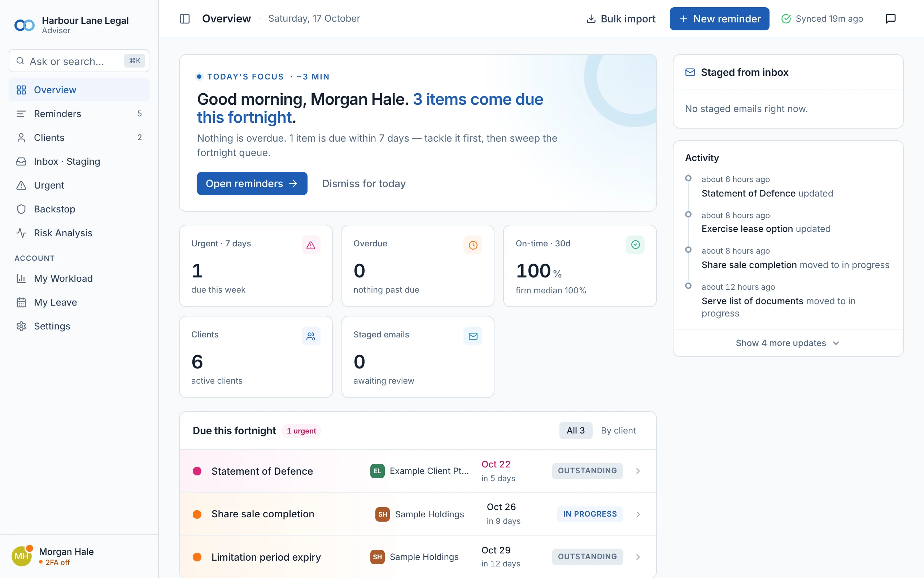
Task: Open Settings in sidebar
Action: pyautogui.click(x=79, y=326)
